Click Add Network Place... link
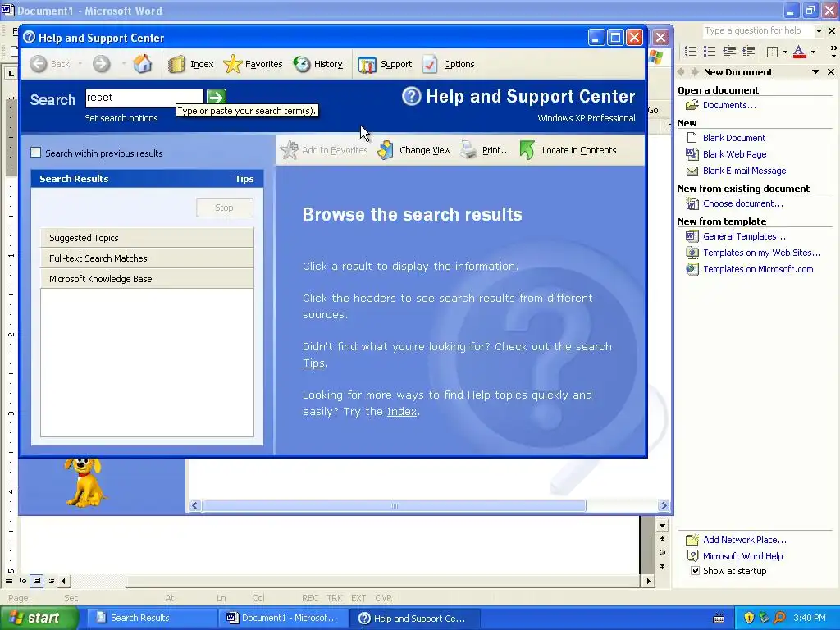840x630 pixels. (x=745, y=540)
